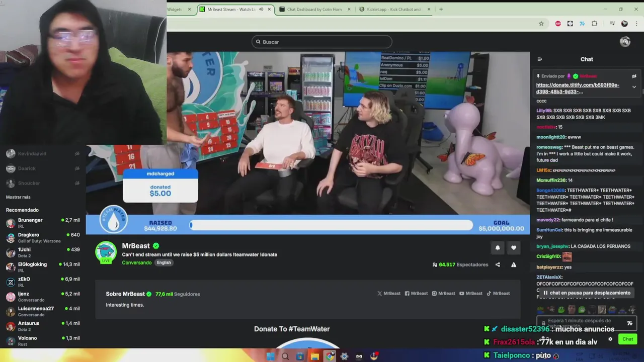Click the heart follow icon
The width and height of the screenshot is (644, 362).
click(x=514, y=247)
